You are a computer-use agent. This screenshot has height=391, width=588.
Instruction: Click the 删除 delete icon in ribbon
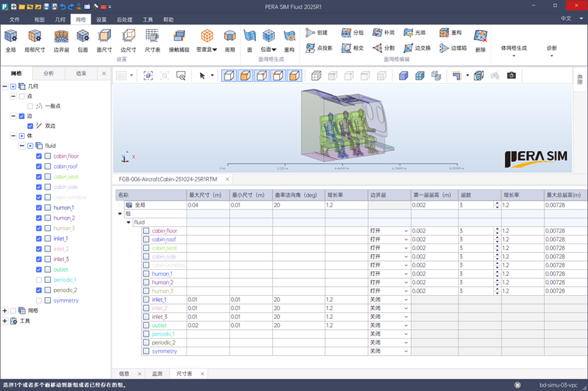click(480, 37)
